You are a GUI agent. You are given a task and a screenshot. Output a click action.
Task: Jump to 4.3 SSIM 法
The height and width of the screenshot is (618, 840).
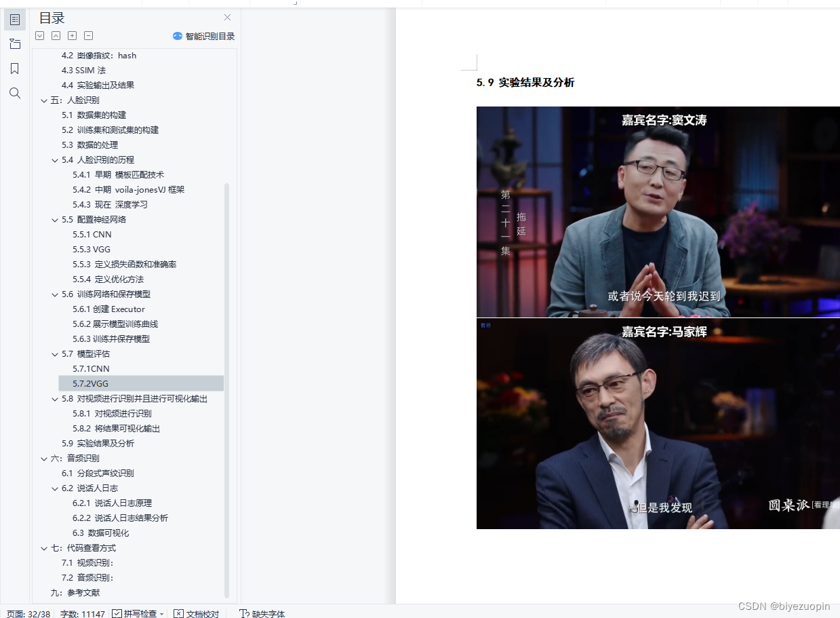pyautogui.click(x=83, y=71)
